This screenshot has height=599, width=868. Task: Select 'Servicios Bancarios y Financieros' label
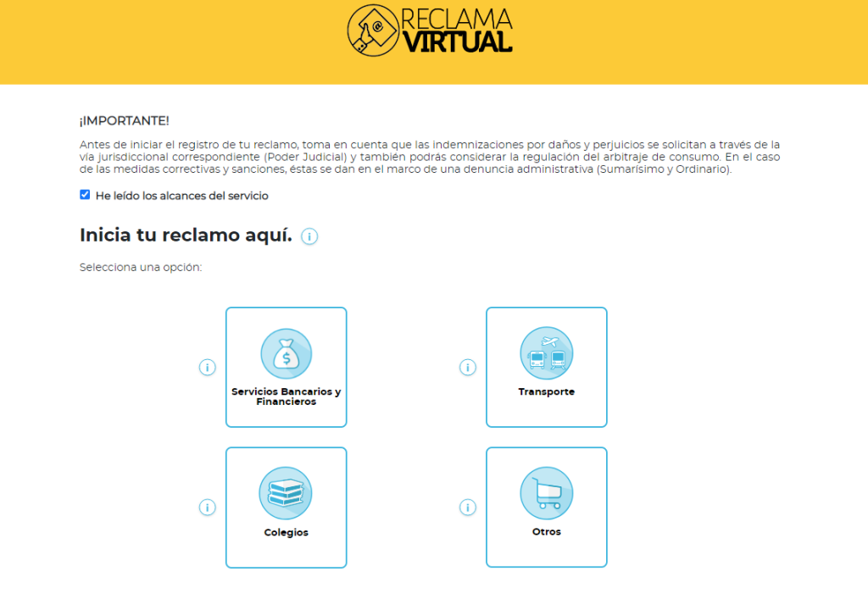click(x=286, y=397)
